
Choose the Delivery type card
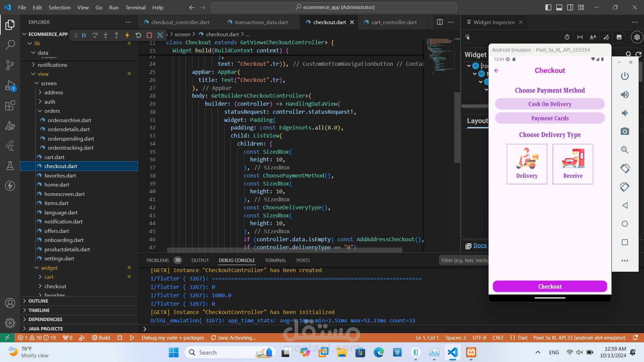[527, 164]
